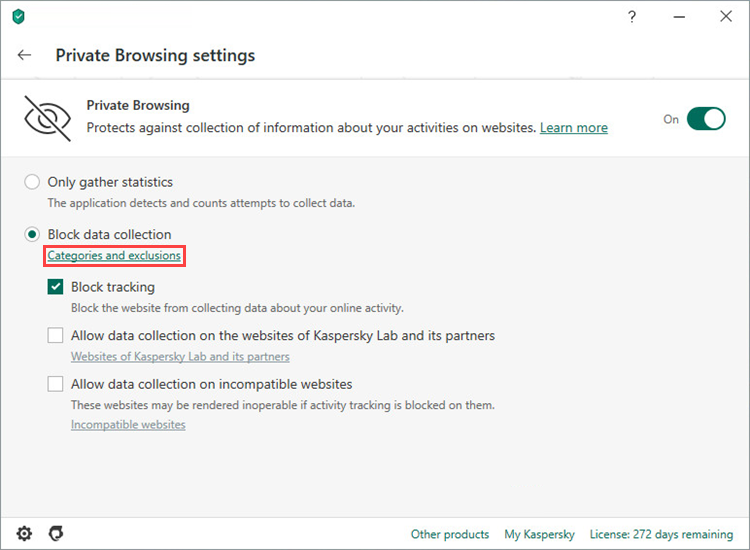Open settings via the gear icon
Viewport: 750px width, 550px height.
point(24,533)
